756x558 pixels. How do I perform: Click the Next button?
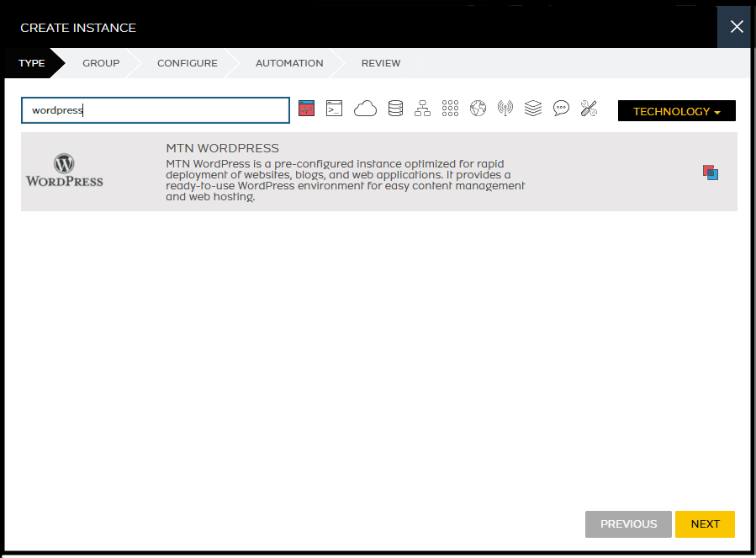pyautogui.click(x=705, y=524)
